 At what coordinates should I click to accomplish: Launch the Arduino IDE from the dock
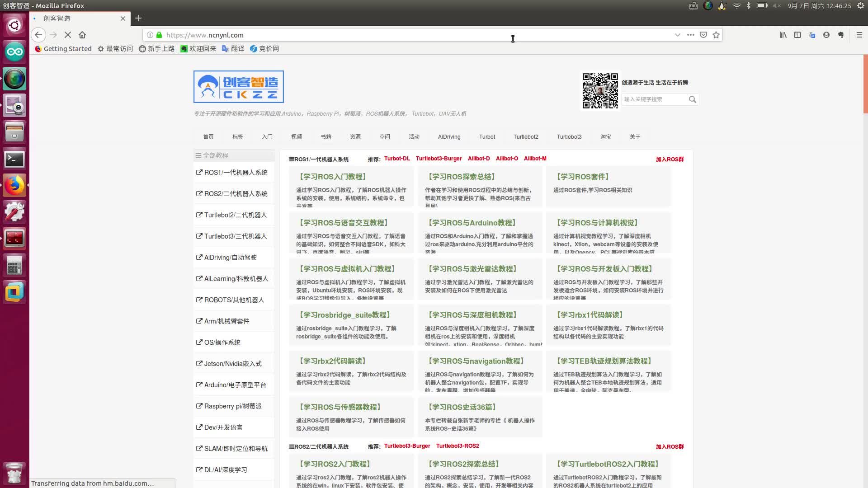tap(15, 52)
